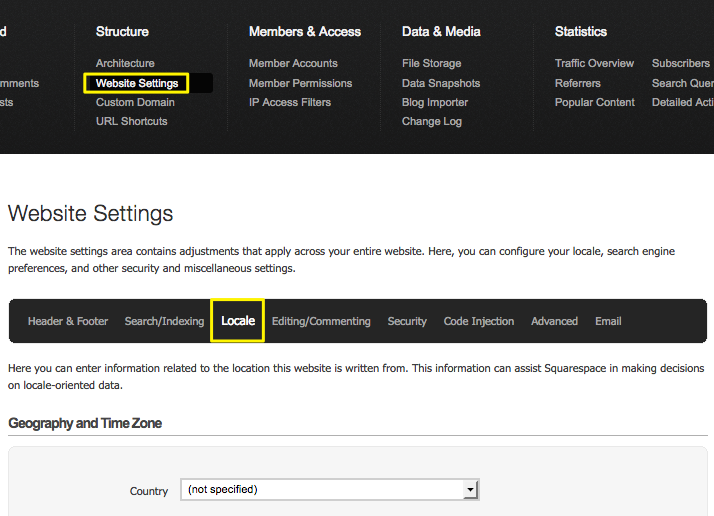Select the Email tab

click(x=608, y=321)
